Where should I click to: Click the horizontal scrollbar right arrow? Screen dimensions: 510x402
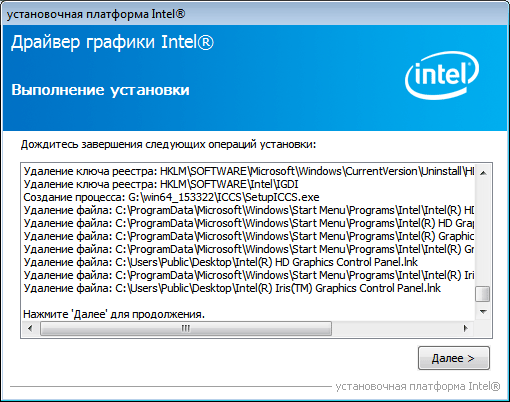(466, 329)
